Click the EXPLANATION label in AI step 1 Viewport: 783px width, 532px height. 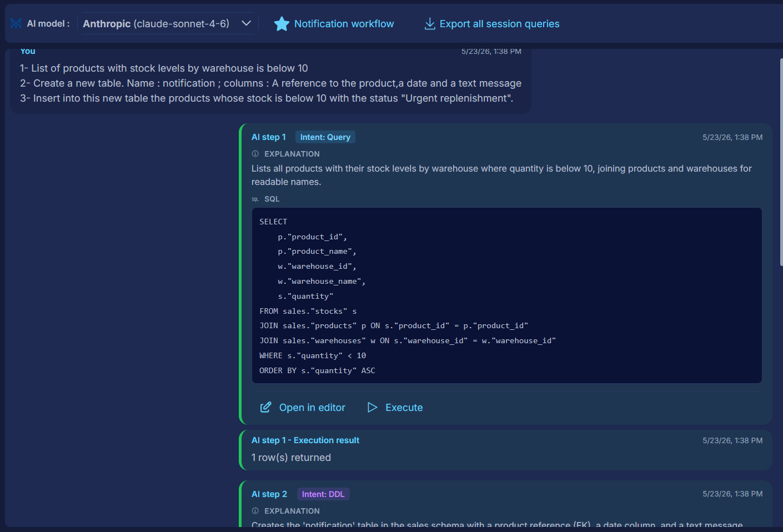292,154
